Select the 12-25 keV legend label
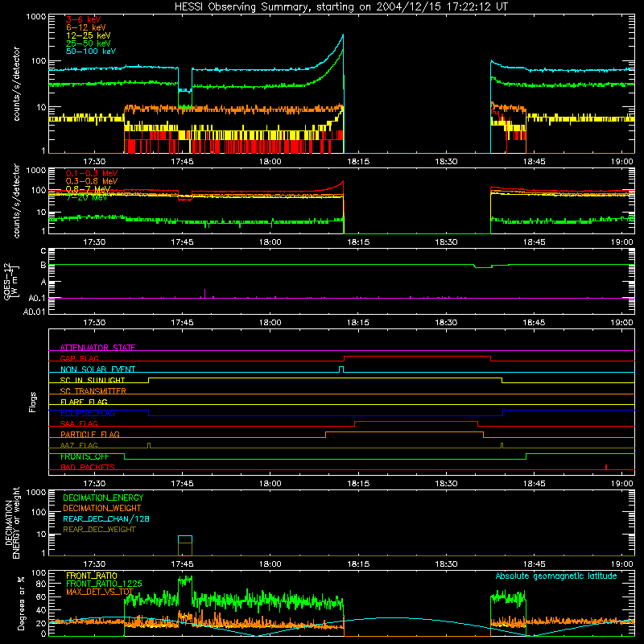The height and width of the screenshot is (644, 644). click(89, 35)
